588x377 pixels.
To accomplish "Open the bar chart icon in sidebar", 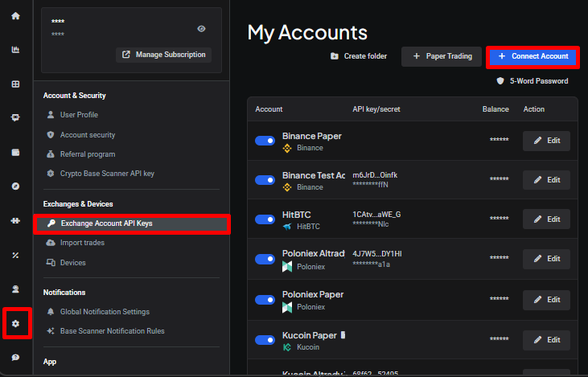I will click(x=15, y=50).
